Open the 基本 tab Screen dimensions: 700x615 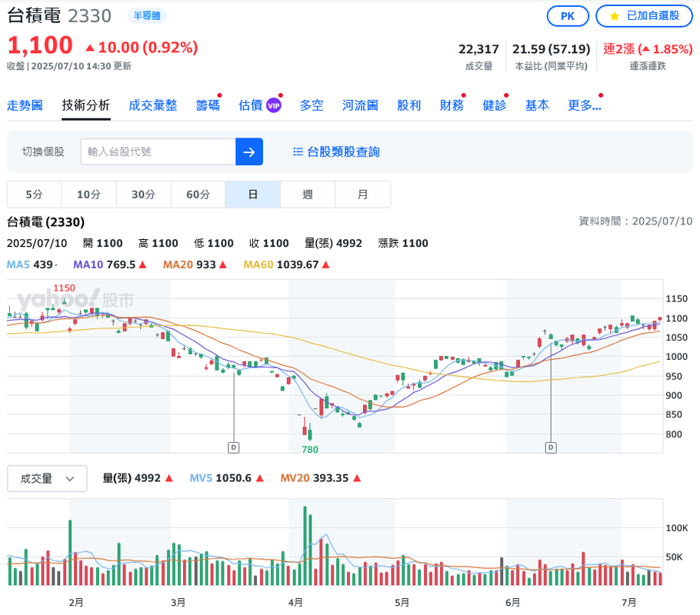tap(537, 105)
